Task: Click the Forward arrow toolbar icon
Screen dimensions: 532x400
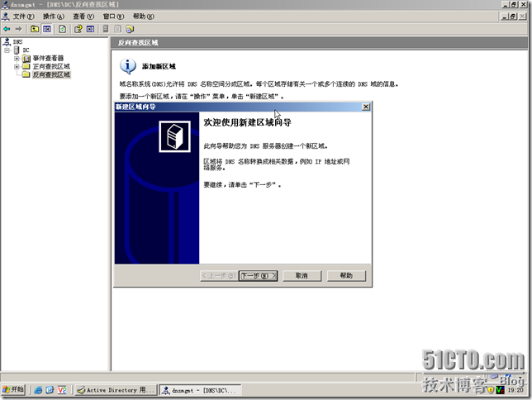Action: point(19,29)
